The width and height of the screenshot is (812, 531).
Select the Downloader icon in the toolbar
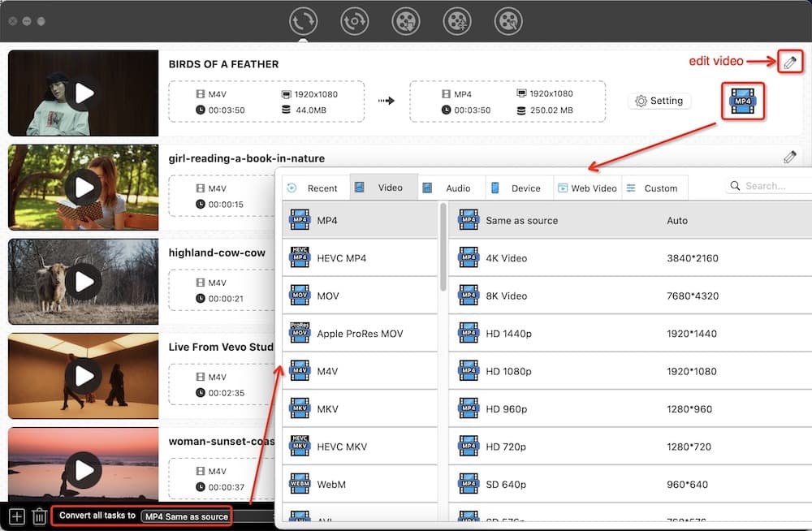point(406,21)
